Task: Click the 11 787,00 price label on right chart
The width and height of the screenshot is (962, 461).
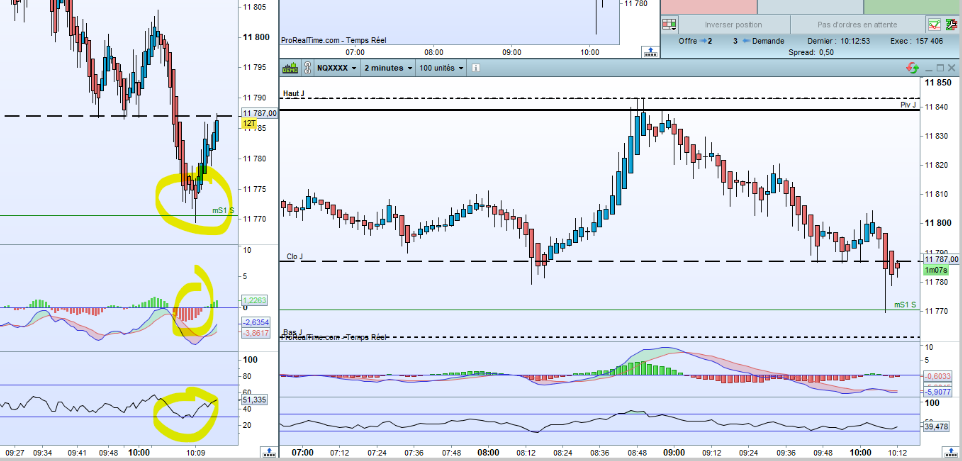Action: 940,260
